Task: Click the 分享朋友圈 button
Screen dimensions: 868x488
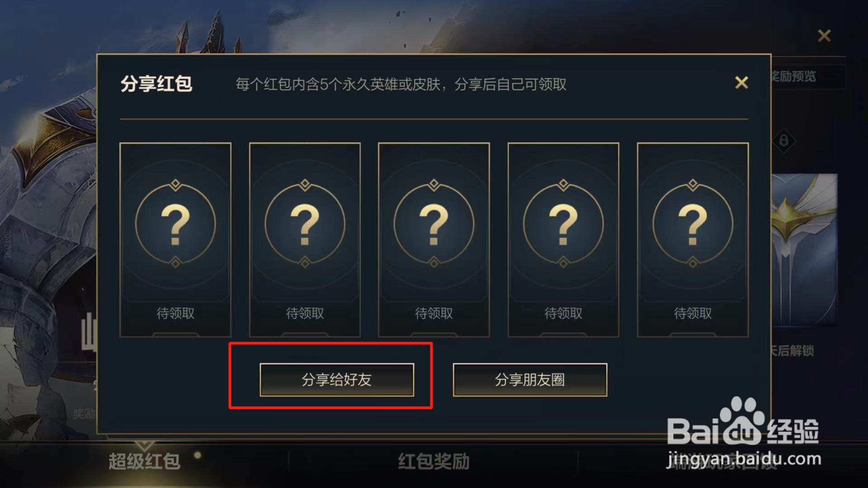Action: click(530, 380)
